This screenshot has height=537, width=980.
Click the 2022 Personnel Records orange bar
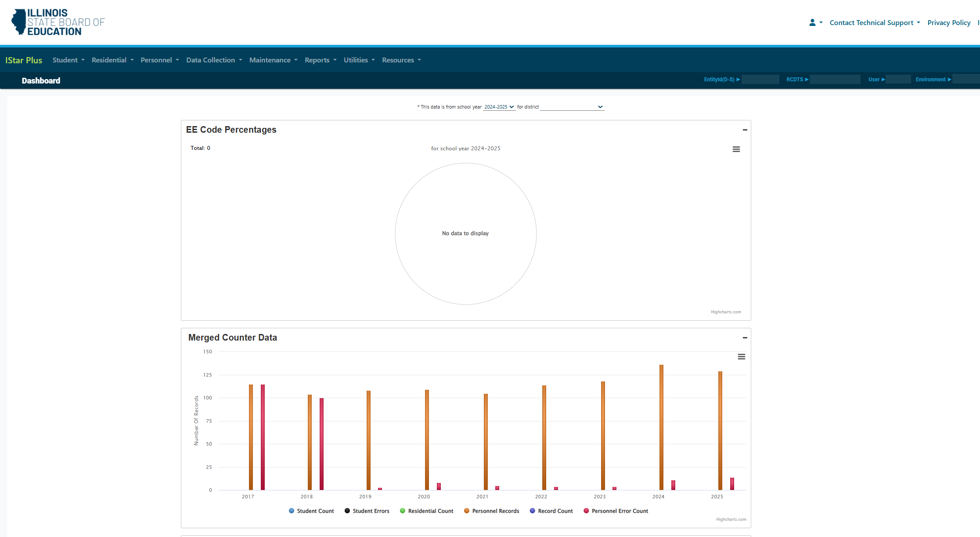click(x=544, y=438)
